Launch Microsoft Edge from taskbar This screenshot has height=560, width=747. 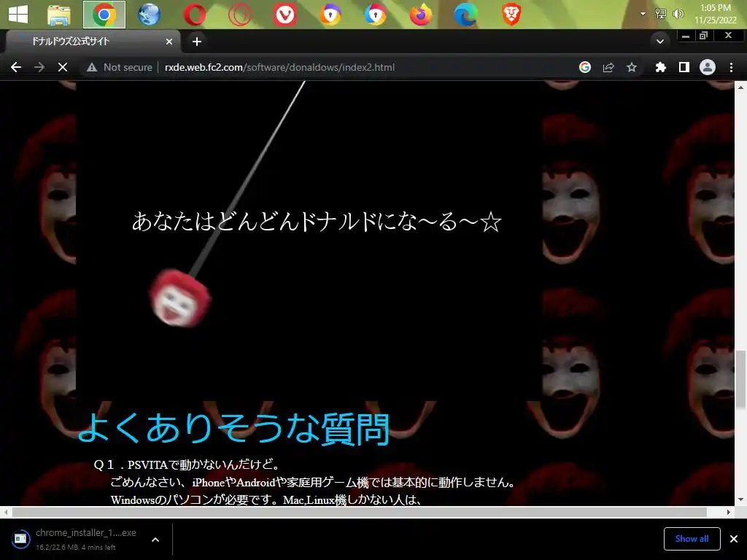(x=466, y=15)
